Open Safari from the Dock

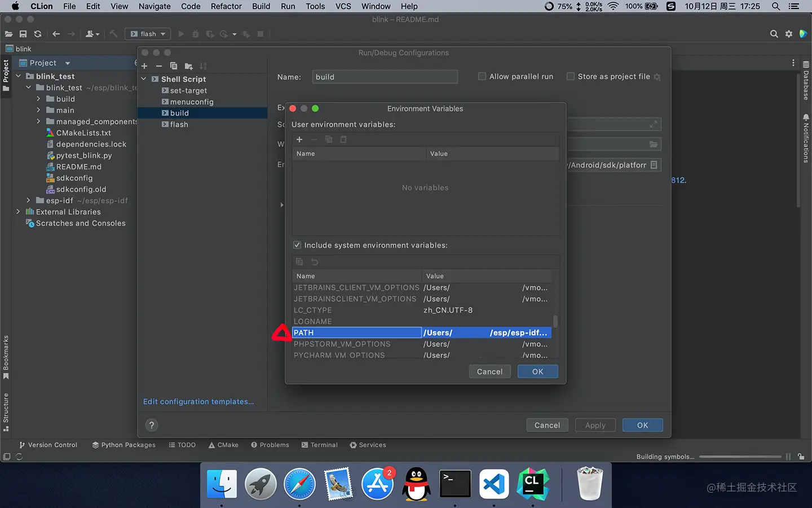pos(299,484)
